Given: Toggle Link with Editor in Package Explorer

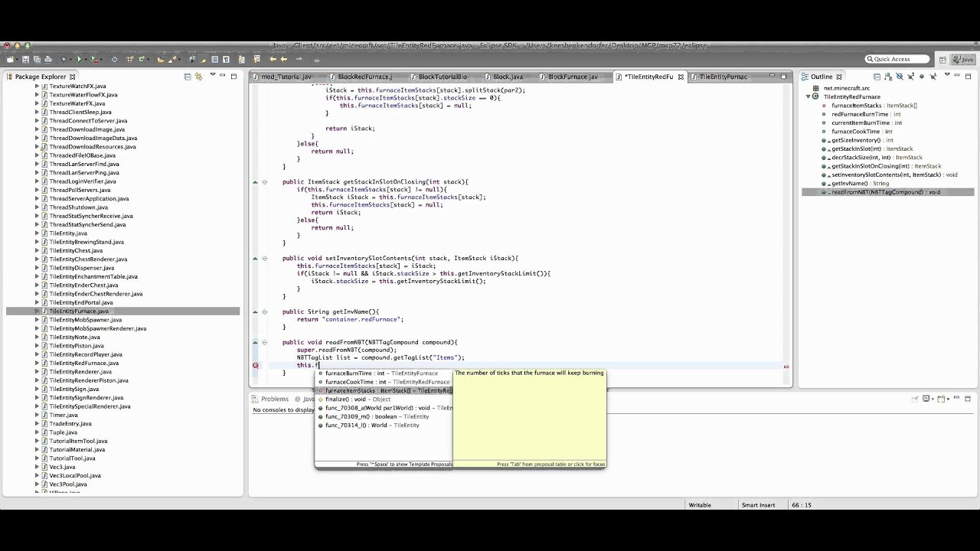Looking at the screenshot, I should point(198,77).
